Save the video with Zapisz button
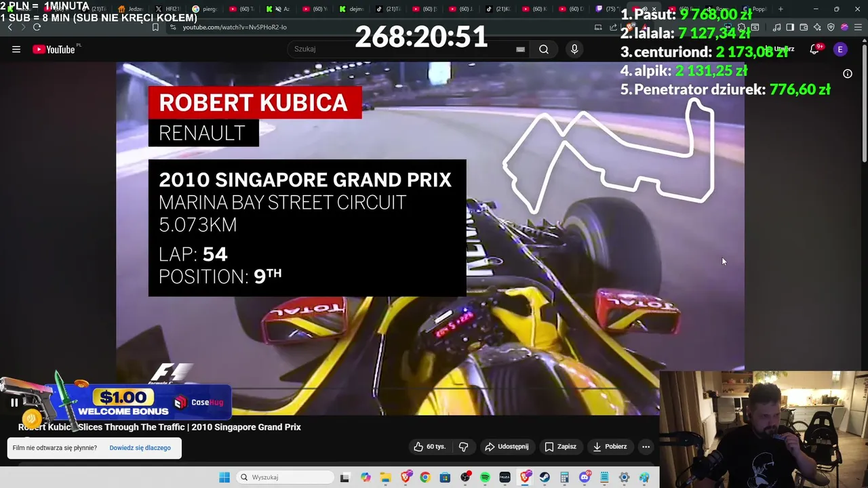868x488 pixels. pyautogui.click(x=560, y=447)
